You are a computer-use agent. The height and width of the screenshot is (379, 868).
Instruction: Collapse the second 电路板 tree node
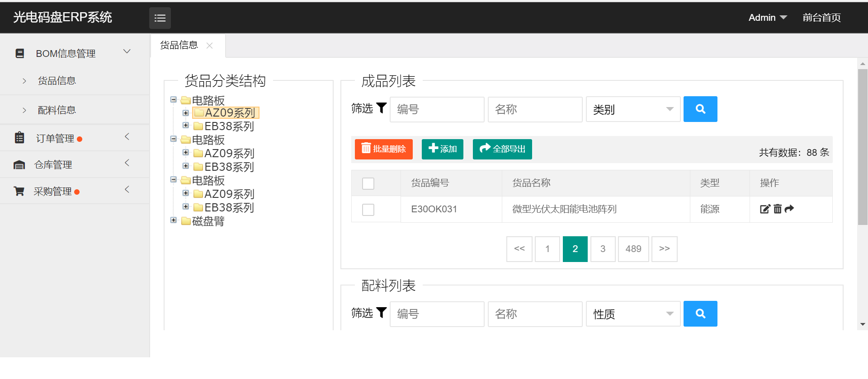[174, 139]
